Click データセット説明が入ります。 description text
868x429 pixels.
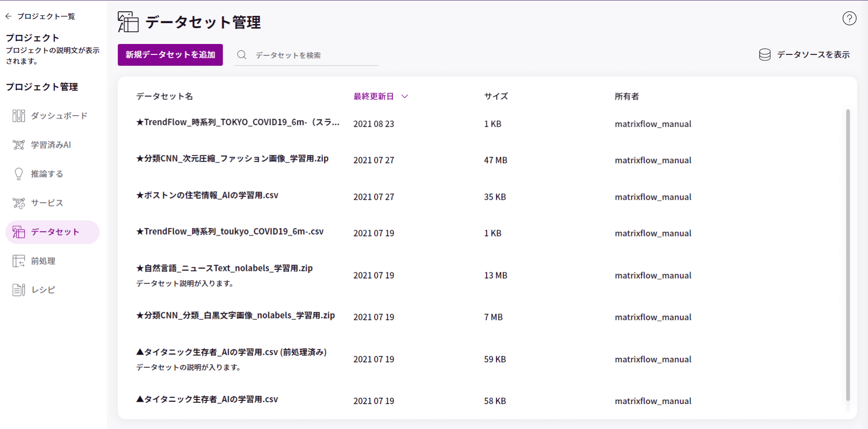pos(186,284)
